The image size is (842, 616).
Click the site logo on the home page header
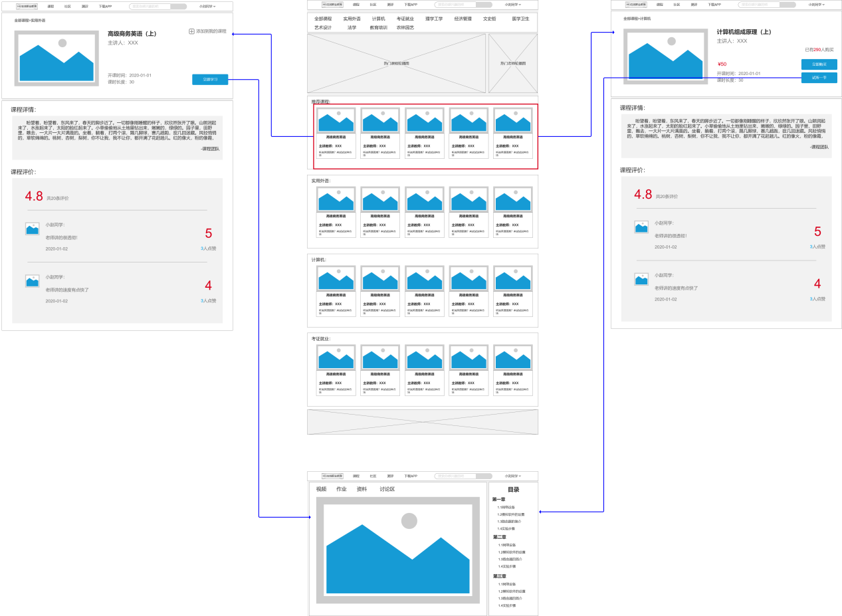click(x=332, y=5)
